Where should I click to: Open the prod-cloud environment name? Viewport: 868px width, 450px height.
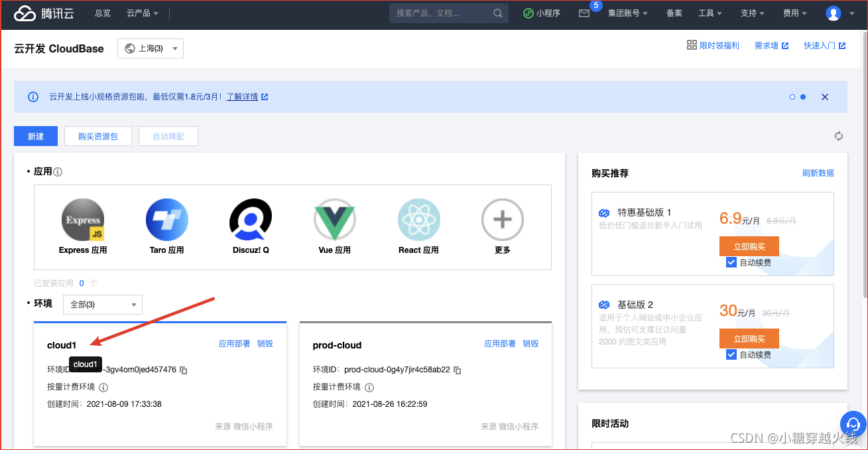pos(337,345)
